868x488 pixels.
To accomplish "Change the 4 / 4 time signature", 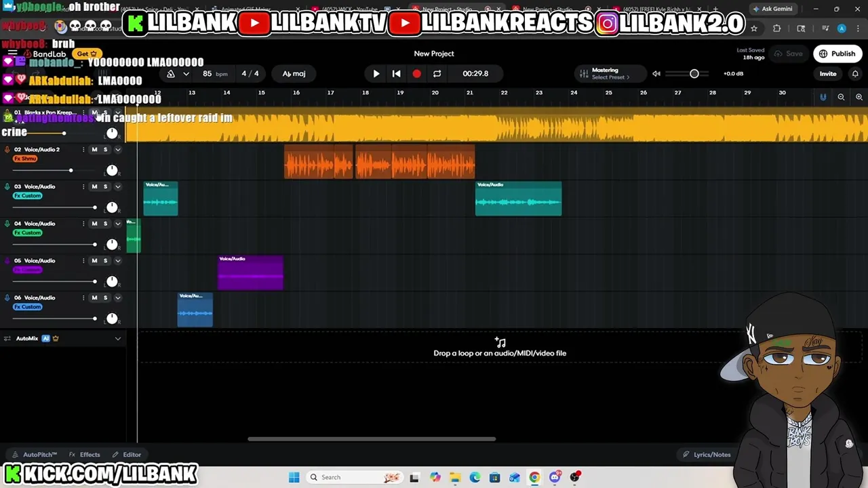I will (250, 73).
